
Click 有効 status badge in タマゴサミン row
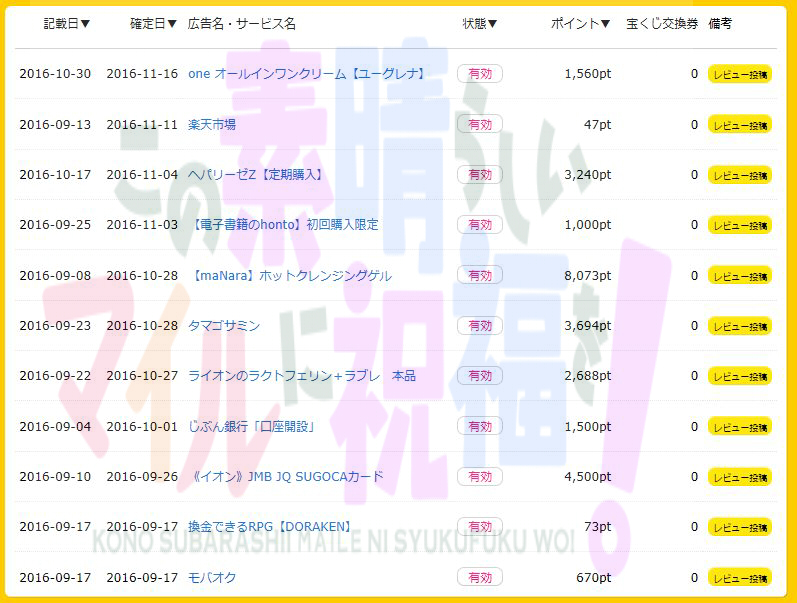coord(480,325)
